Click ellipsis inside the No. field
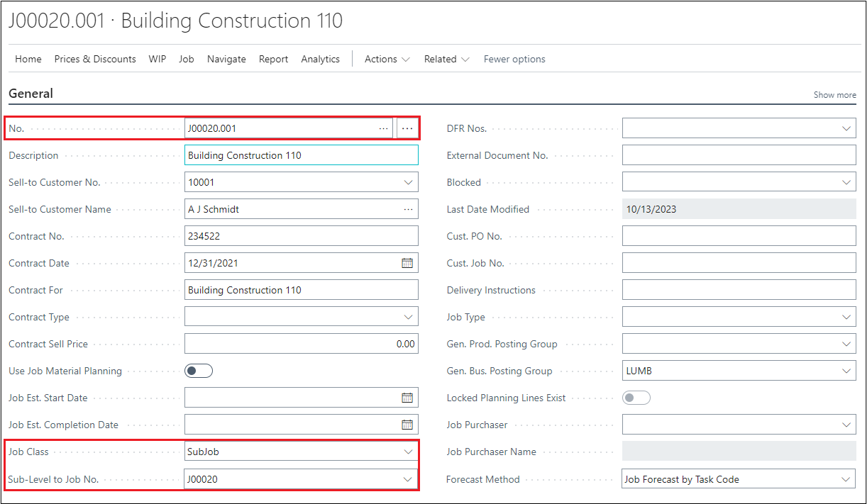 point(383,128)
